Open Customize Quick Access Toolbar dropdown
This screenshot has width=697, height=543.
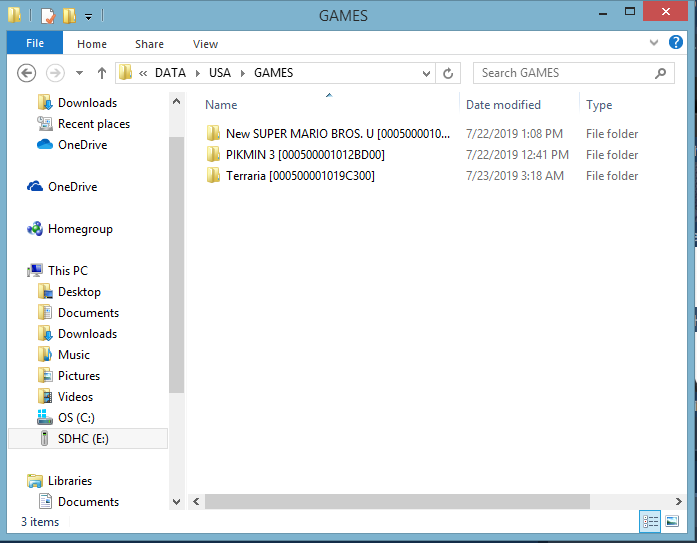[x=88, y=17]
